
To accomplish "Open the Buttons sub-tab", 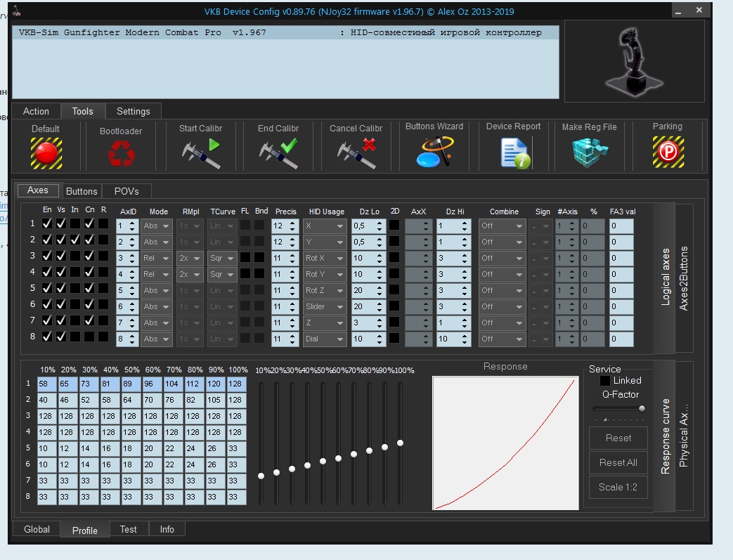I will pos(82,191).
